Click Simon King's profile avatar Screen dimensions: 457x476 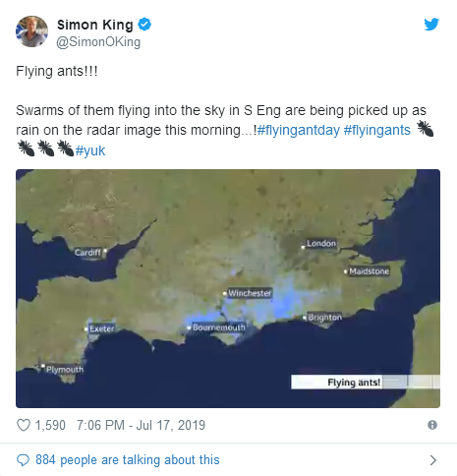[31, 31]
